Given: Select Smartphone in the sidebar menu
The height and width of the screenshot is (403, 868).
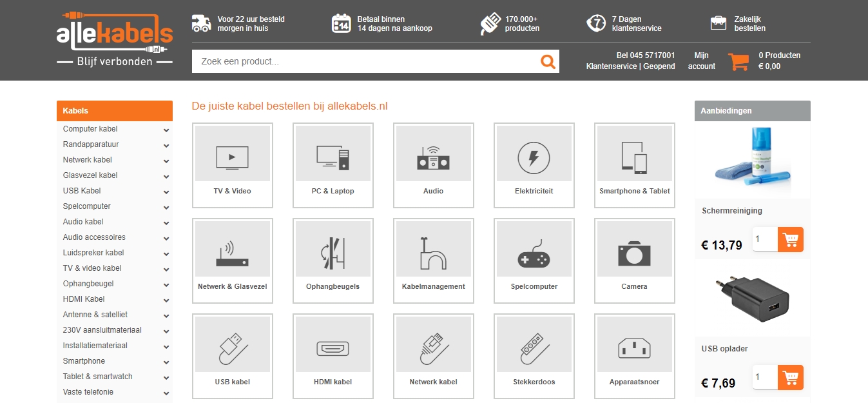Looking at the screenshot, I should (84, 361).
